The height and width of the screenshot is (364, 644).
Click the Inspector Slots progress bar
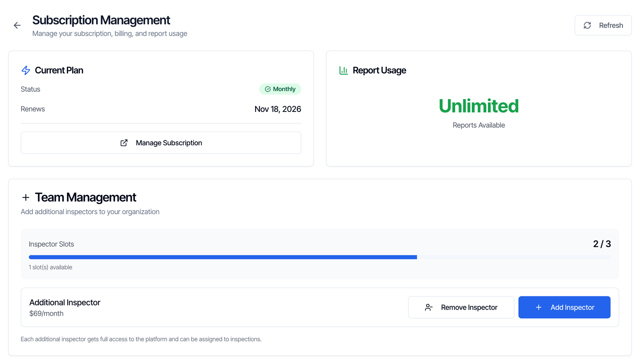(x=320, y=257)
